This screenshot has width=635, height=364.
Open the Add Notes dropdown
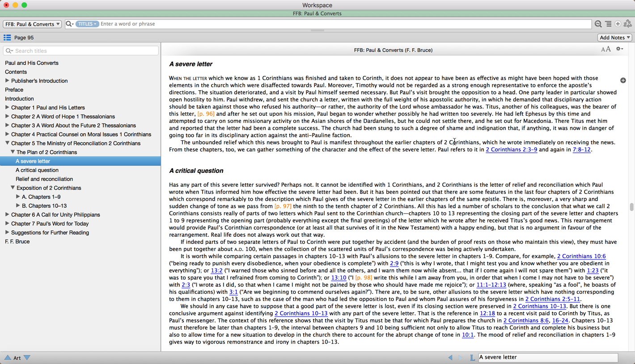[x=615, y=38]
